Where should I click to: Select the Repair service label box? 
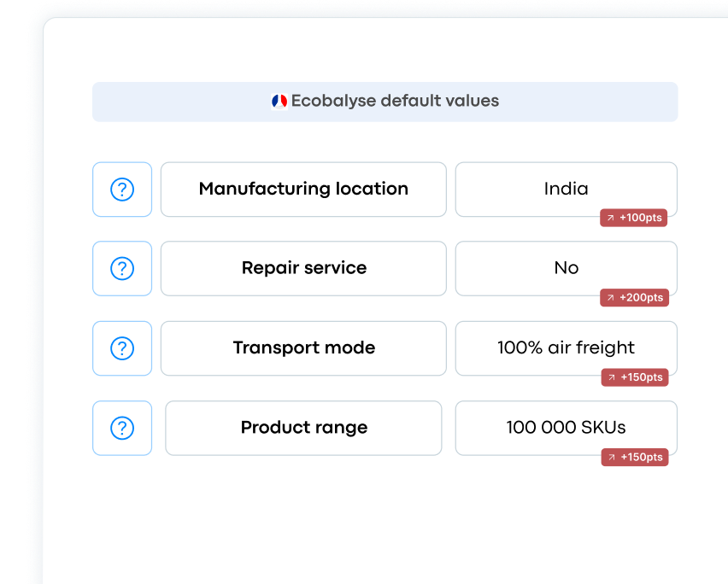click(x=303, y=269)
